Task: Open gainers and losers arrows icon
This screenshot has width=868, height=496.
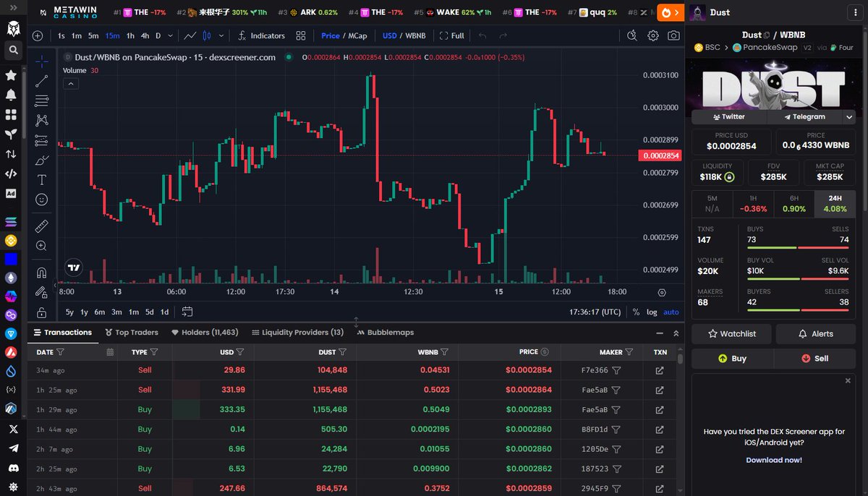Action: (12, 154)
